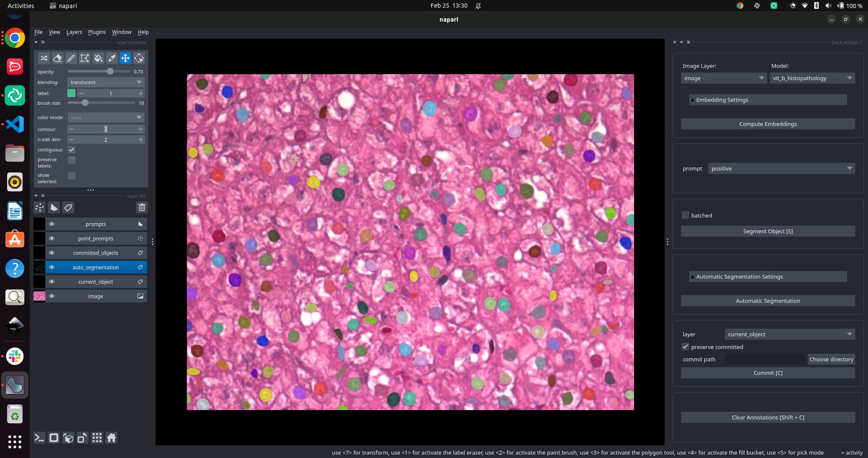
Task: Uncheck preserve committed
Action: coord(685,347)
